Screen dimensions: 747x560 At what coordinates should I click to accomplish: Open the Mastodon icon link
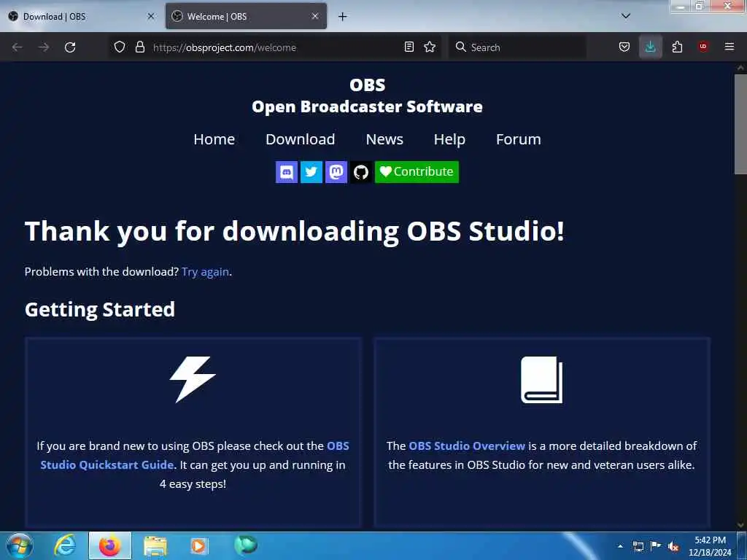(336, 172)
